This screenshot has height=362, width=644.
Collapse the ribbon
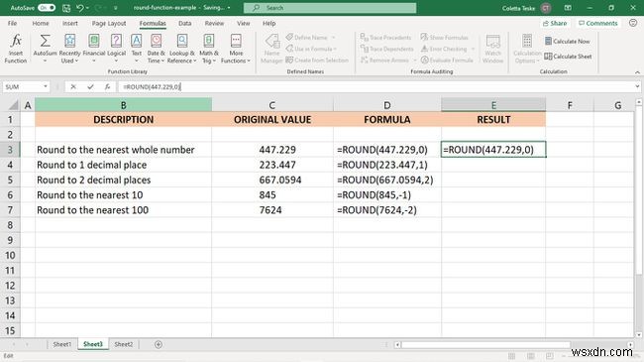point(637,72)
